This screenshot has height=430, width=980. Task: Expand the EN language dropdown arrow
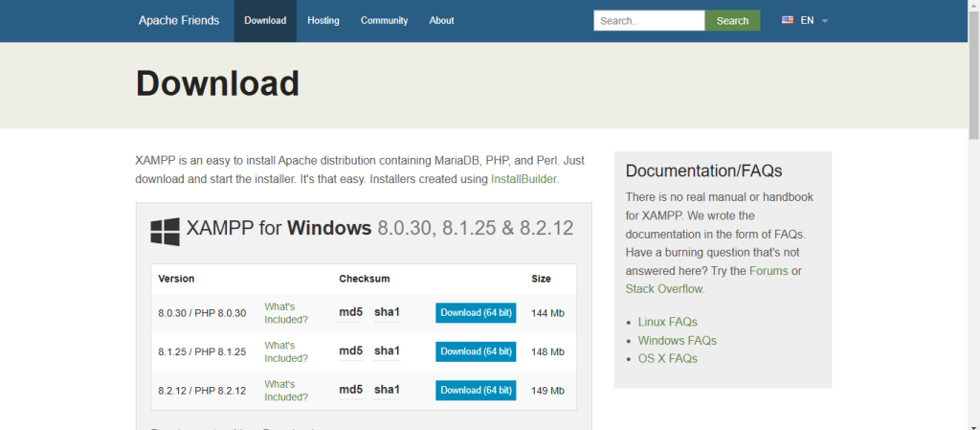coord(825,21)
